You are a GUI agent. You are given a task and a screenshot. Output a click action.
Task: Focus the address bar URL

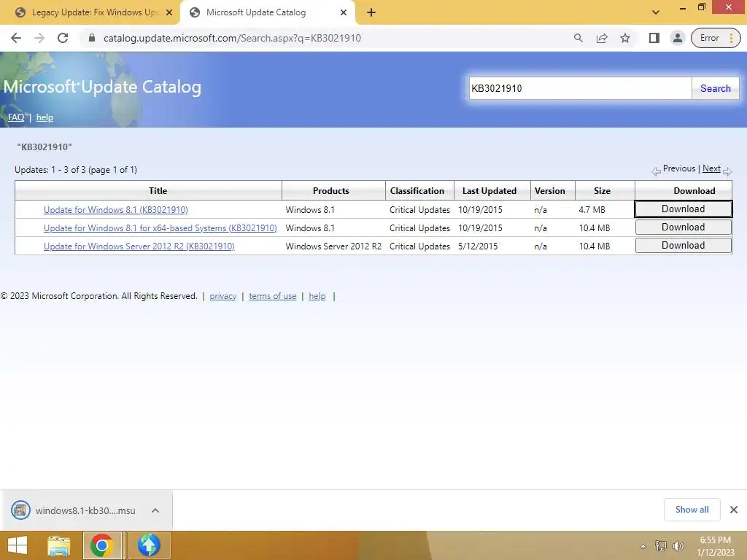coord(232,38)
